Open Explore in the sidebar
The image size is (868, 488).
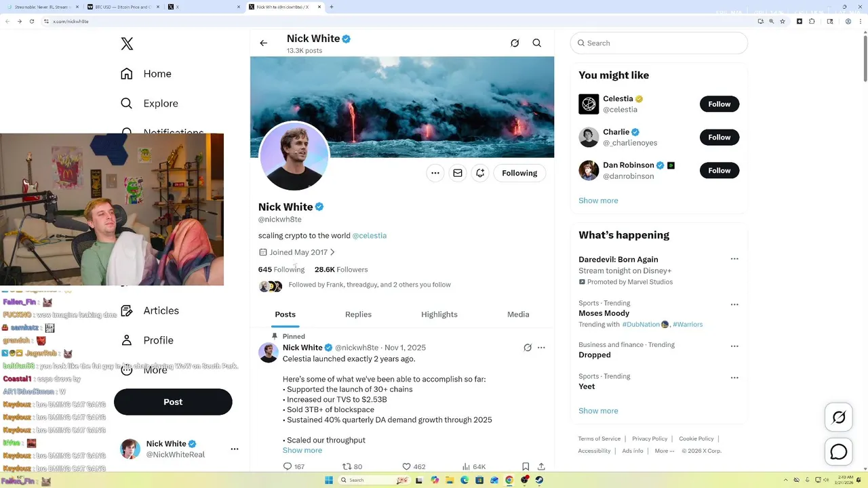(x=149, y=104)
